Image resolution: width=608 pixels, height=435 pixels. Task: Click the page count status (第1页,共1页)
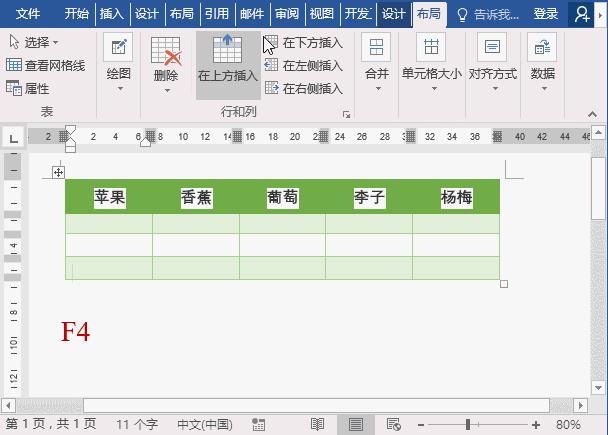point(51,425)
